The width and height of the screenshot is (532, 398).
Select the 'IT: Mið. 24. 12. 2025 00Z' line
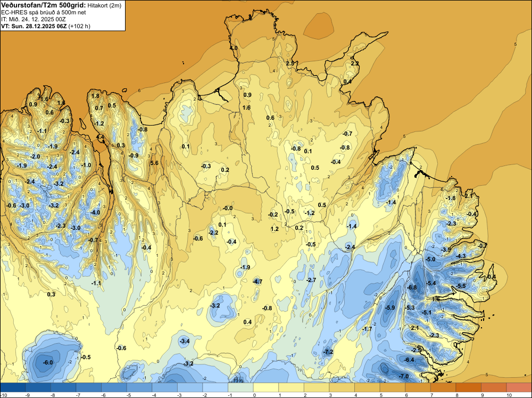click(x=33, y=19)
